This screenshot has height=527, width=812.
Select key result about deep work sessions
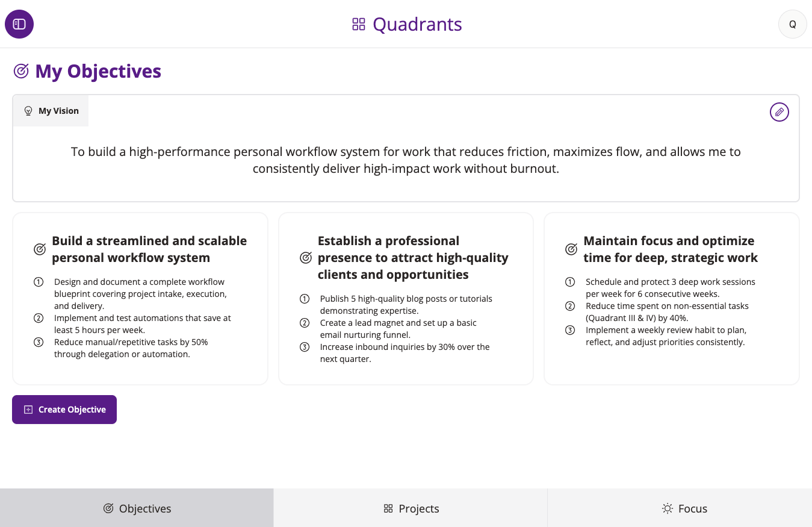point(670,288)
